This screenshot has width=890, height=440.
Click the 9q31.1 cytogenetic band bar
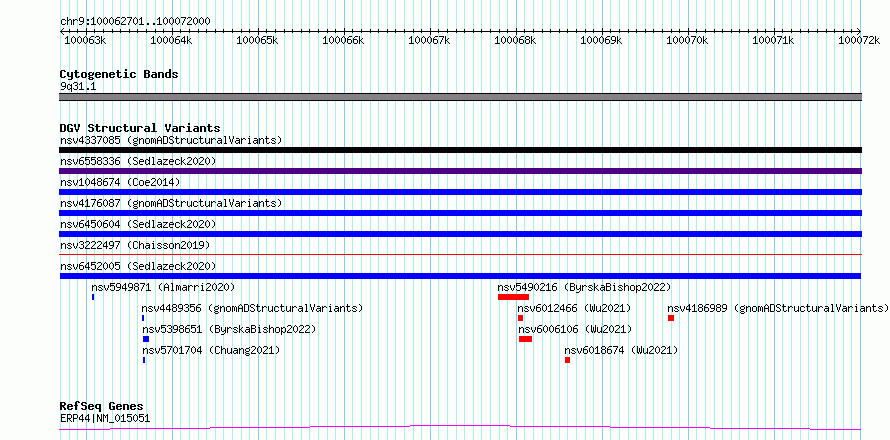(460, 97)
